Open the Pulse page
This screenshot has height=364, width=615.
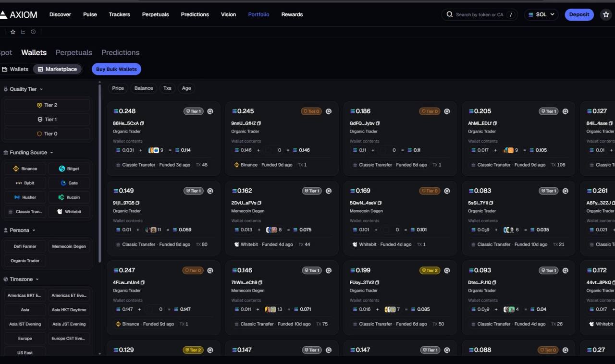[90, 14]
